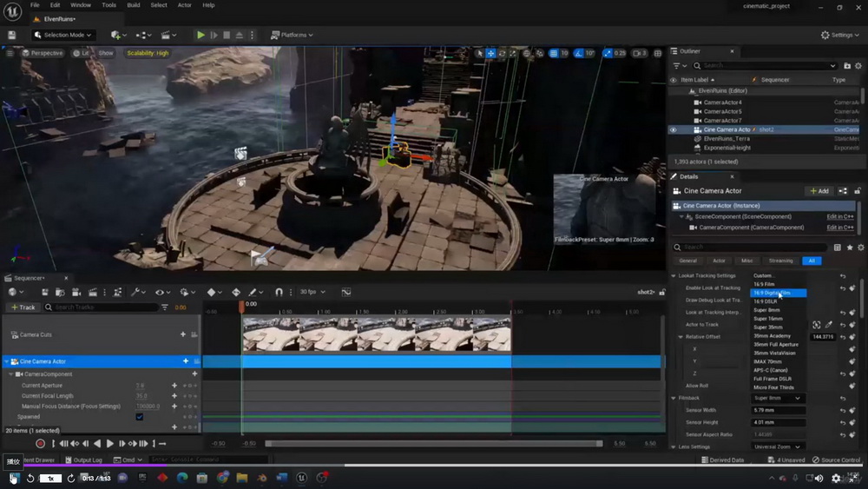Toggle the scale snap button in viewport
Image resolution: width=868 pixels, height=489 pixels.
(608, 53)
